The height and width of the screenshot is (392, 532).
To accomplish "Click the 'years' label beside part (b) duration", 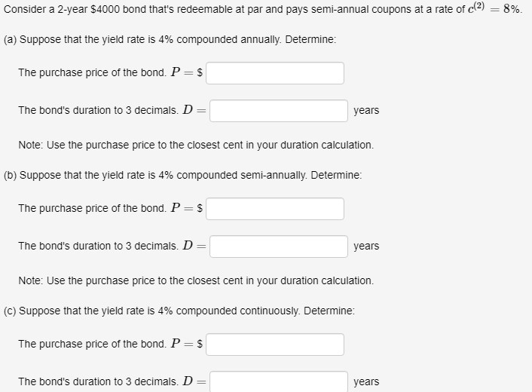I will pyautogui.click(x=366, y=246).
